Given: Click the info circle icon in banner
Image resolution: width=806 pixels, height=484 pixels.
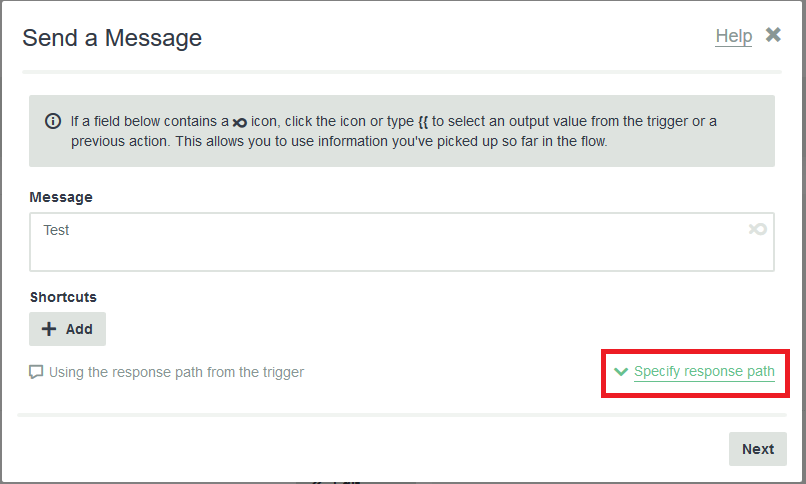Looking at the screenshot, I should 53,121.
